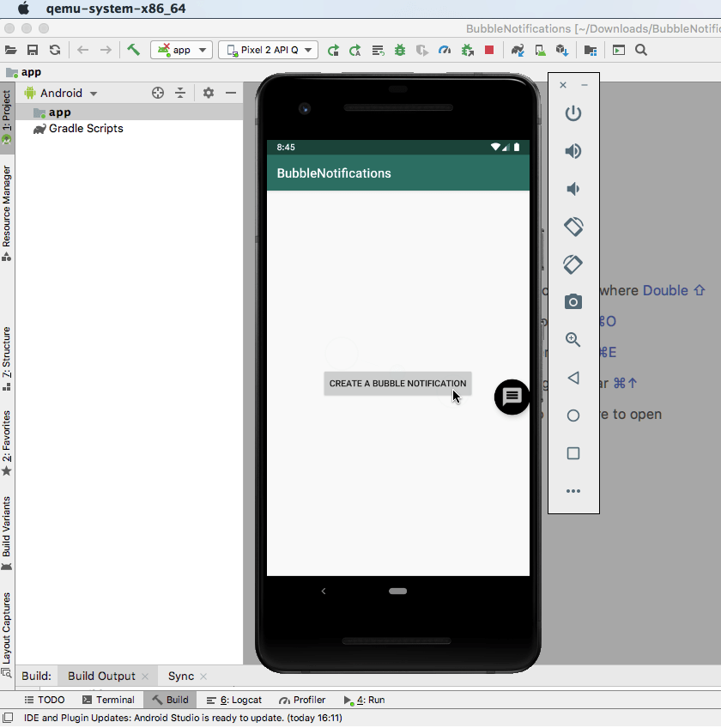
Task: Open extended emulator controls via ellipsis
Action: 573,490
